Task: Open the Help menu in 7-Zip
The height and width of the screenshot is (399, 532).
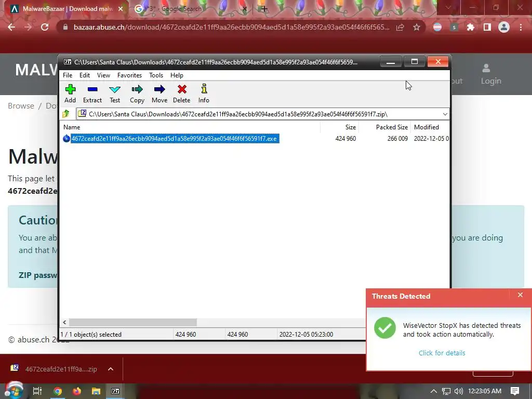Action: click(177, 75)
